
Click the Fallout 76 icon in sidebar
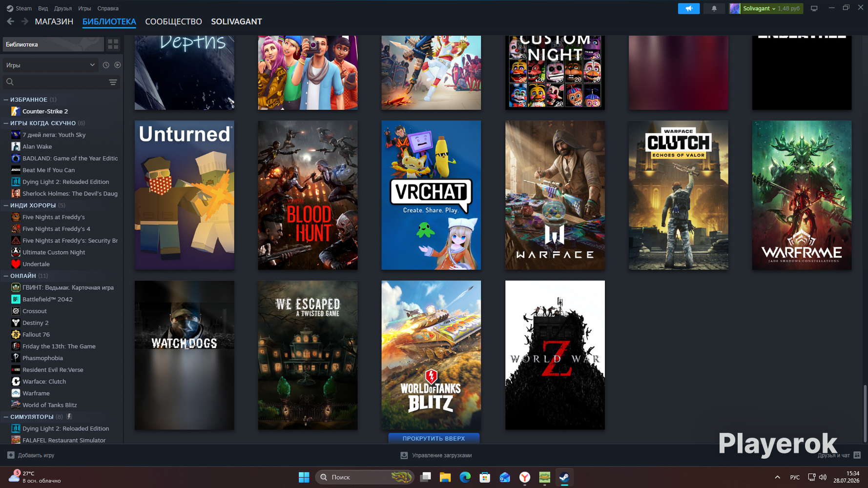[16, 334]
